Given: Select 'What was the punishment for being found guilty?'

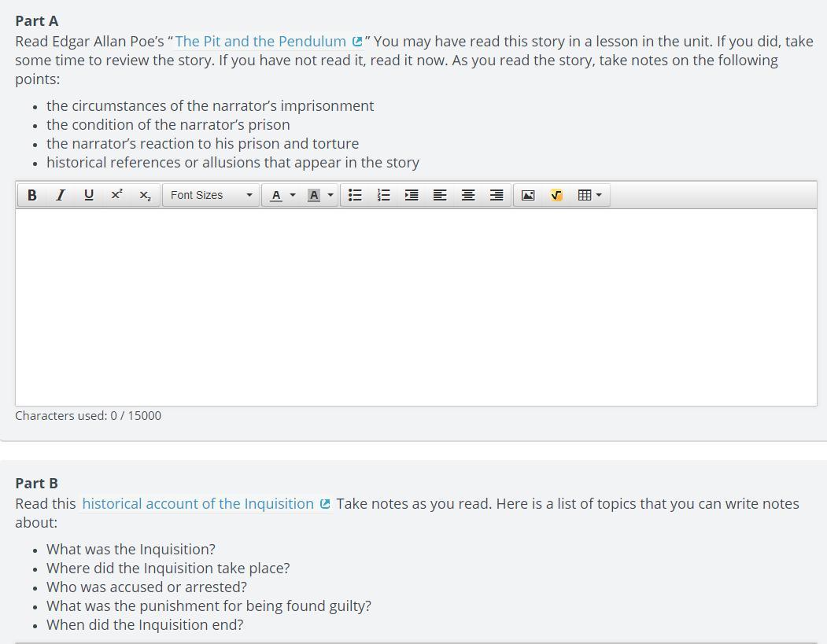Looking at the screenshot, I should coord(209,606).
